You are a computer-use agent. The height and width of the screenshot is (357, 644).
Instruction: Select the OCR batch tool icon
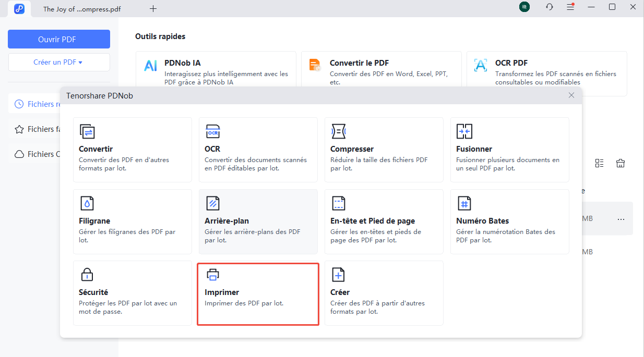click(x=212, y=131)
